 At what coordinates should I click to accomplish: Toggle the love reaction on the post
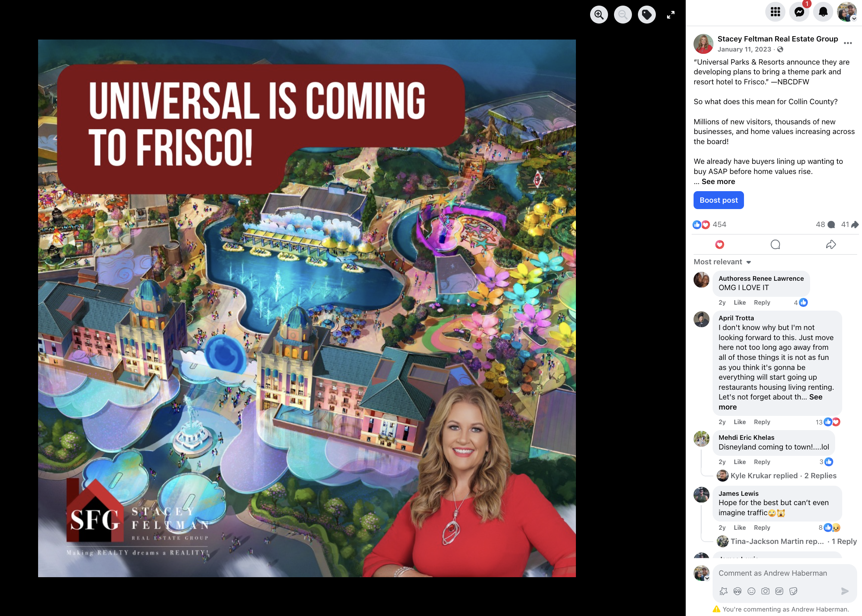coord(719,245)
